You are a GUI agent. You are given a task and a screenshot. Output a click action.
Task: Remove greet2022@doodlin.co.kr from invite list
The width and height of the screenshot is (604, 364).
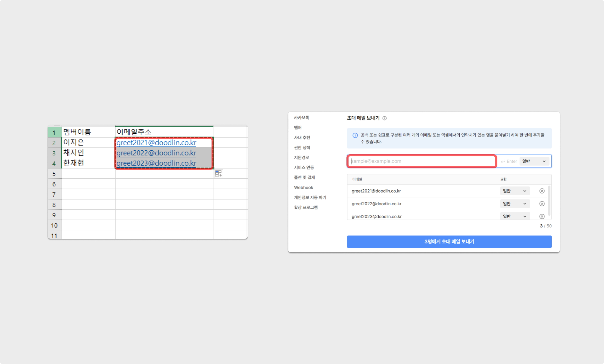click(x=542, y=204)
